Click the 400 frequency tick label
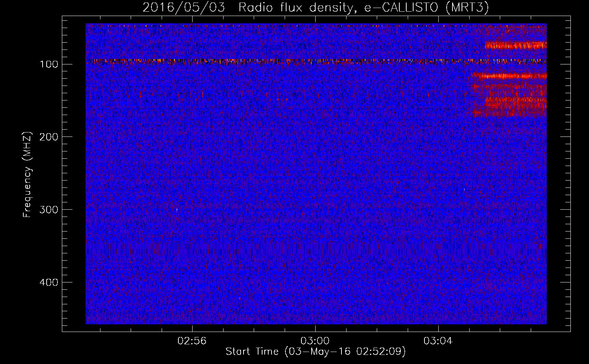Screen dimensions: 589x364 [49, 282]
